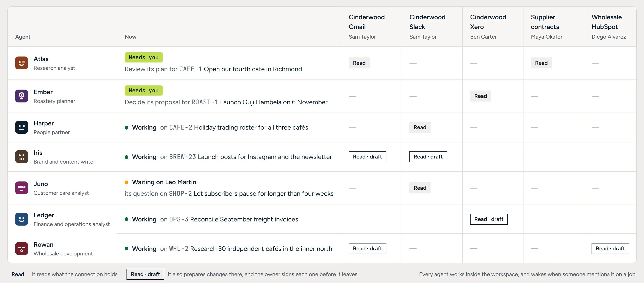Select Iris's brown avatar icon

pyautogui.click(x=21, y=157)
